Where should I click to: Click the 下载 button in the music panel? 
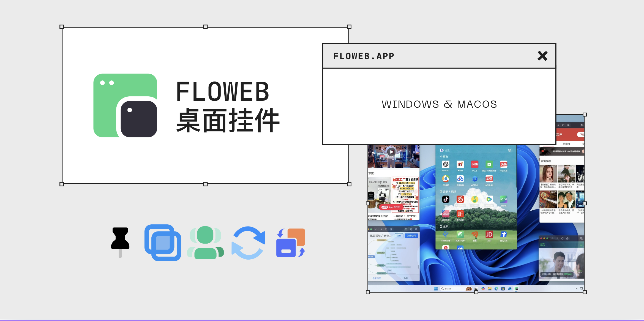[x=582, y=134]
